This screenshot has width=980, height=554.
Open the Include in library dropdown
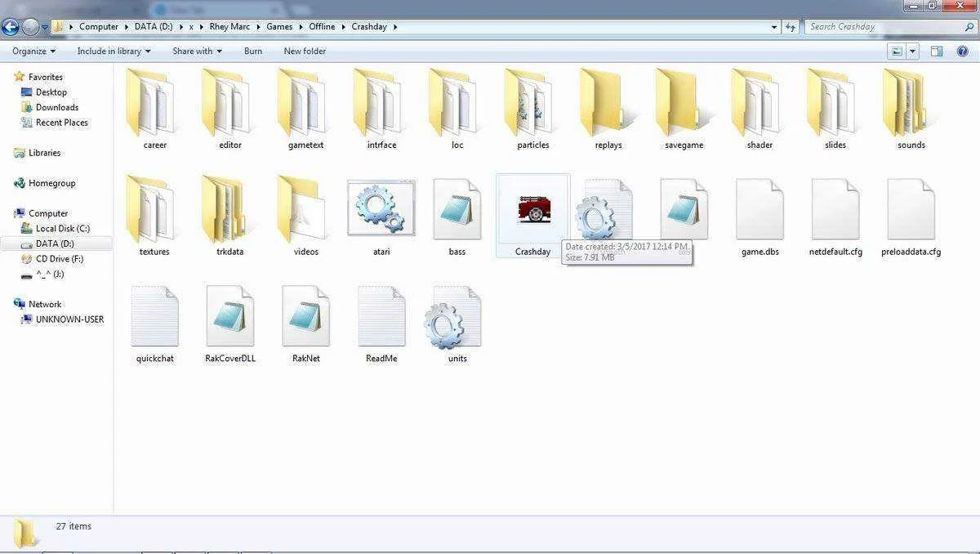pos(114,51)
